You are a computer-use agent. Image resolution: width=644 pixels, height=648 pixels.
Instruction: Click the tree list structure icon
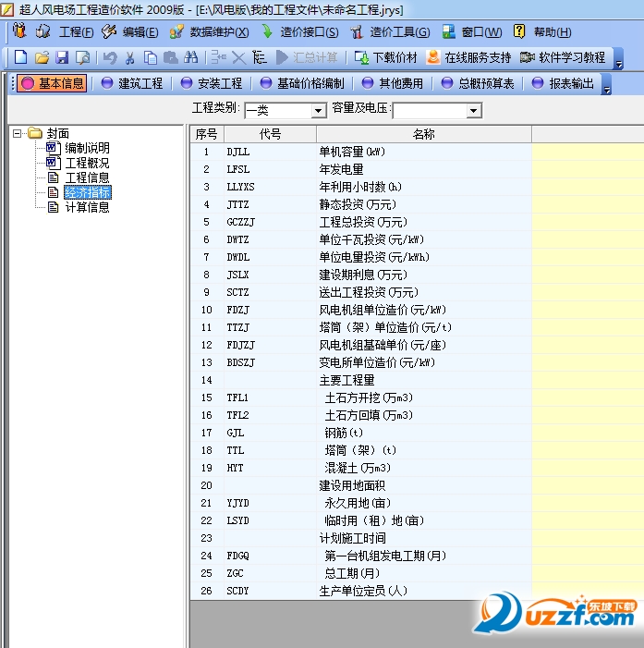(260, 57)
